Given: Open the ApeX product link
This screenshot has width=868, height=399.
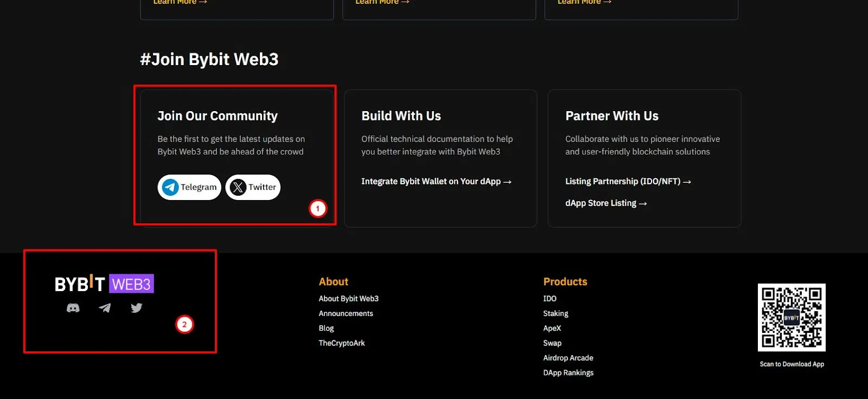Looking at the screenshot, I should point(552,328).
